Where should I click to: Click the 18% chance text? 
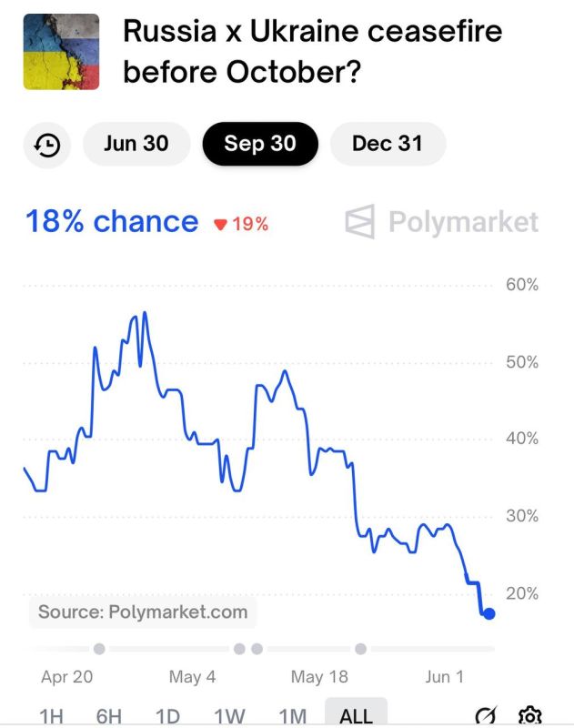coord(112,222)
